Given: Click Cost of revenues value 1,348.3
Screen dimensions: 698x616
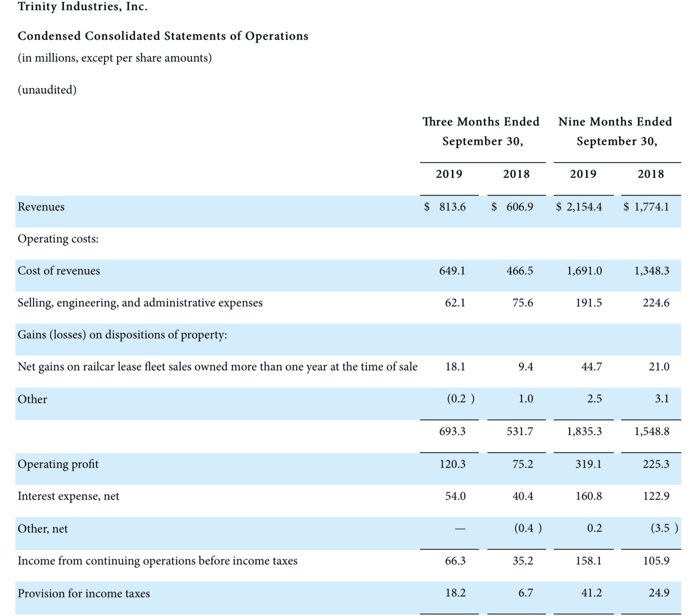Looking at the screenshot, I should 651,271.
